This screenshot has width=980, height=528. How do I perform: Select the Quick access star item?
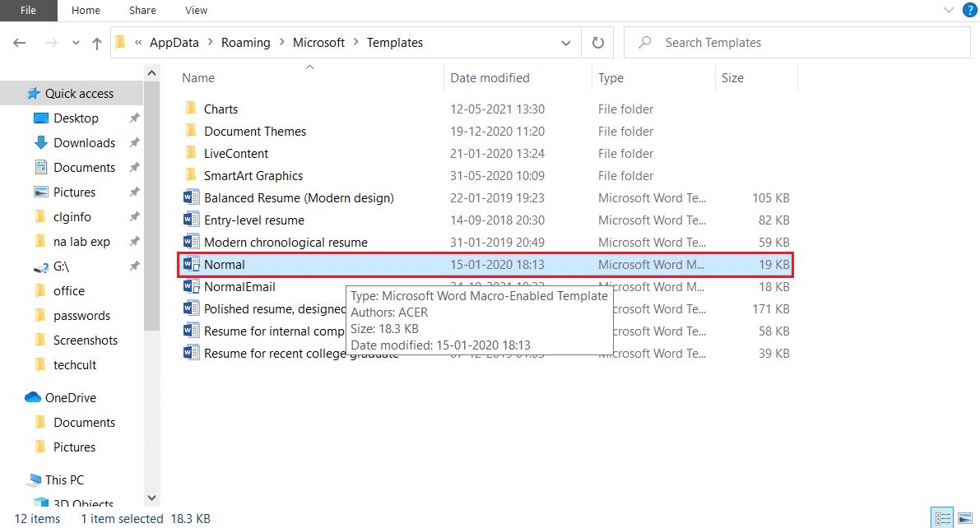(x=72, y=93)
